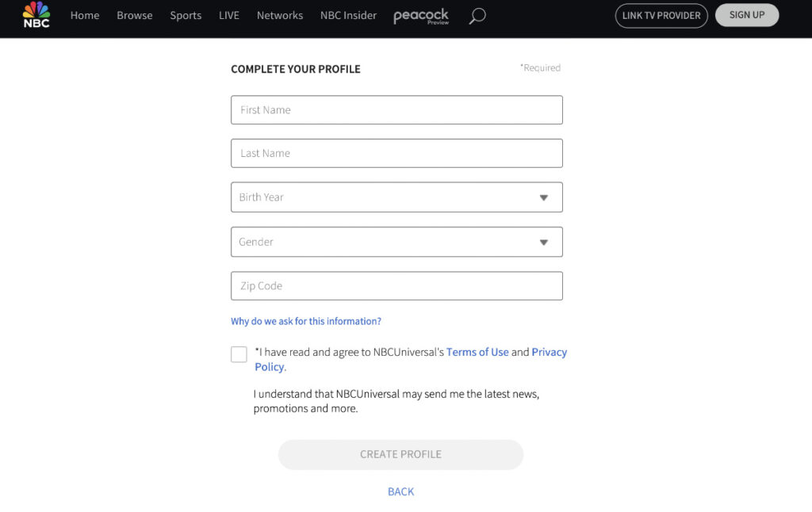The image size is (812, 512).
Task: Click the LINK TV PROVIDER button
Action: [661, 15]
